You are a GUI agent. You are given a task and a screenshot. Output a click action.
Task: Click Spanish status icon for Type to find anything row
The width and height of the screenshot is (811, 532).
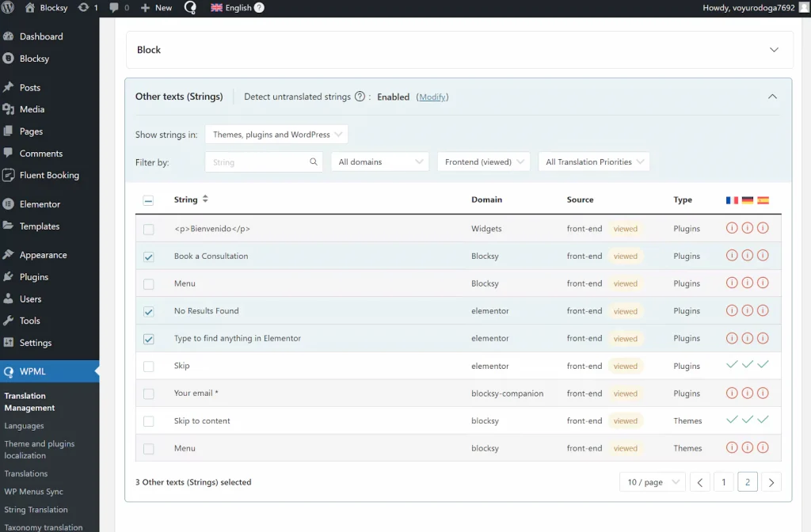click(x=763, y=338)
